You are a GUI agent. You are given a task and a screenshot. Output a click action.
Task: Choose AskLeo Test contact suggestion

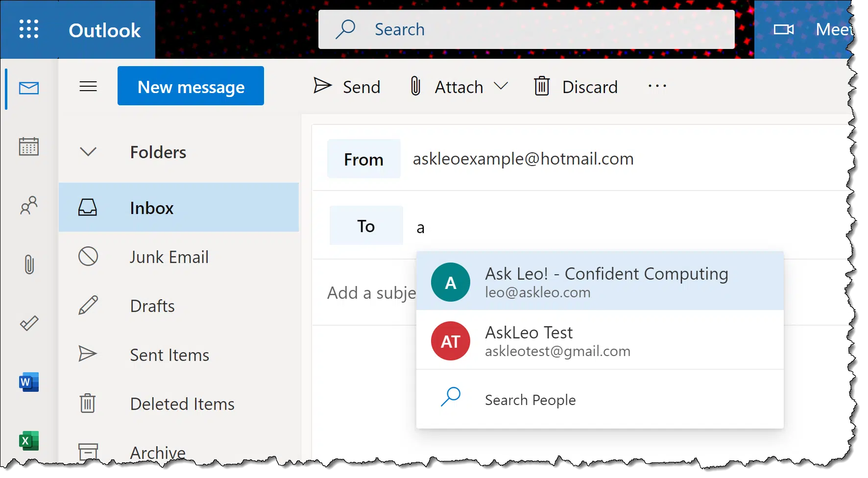[x=600, y=340]
